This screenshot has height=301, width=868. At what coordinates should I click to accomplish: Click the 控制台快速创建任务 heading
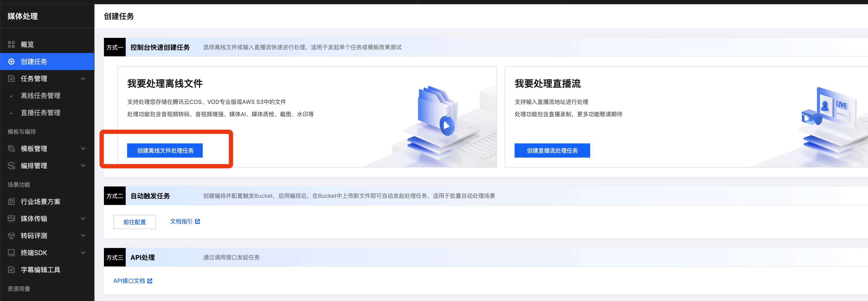point(160,47)
